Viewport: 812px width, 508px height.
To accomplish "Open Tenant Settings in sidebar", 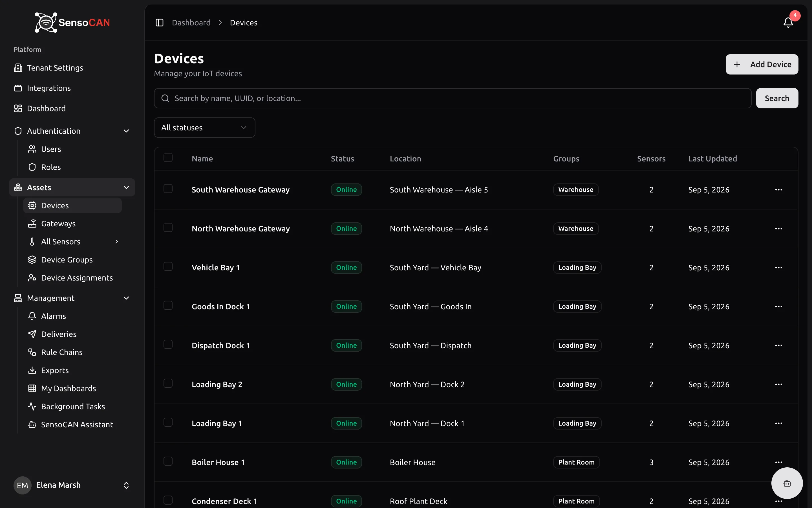I will pos(72,68).
